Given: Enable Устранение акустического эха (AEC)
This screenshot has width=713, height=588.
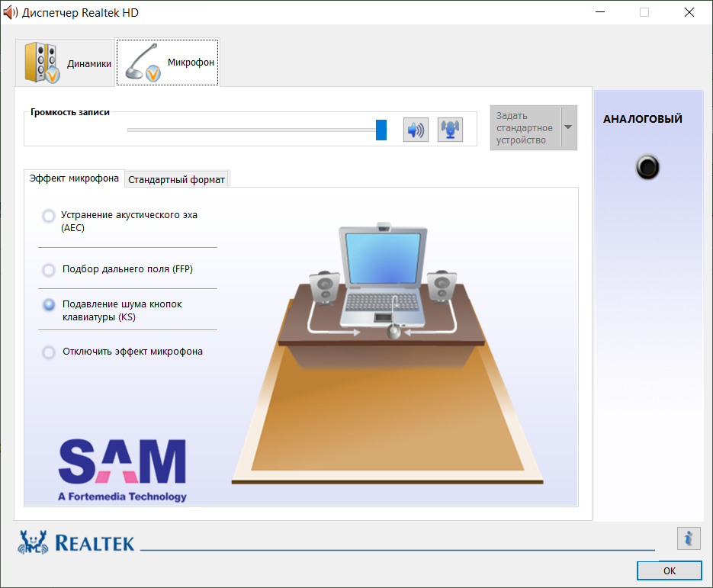Looking at the screenshot, I should pyautogui.click(x=48, y=216).
